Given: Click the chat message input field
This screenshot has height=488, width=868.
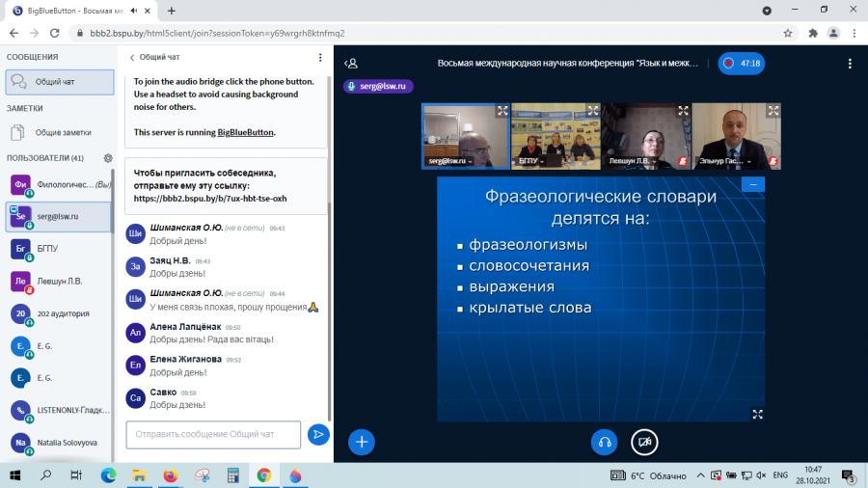Looking at the screenshot, I should [x=213, y=434].
